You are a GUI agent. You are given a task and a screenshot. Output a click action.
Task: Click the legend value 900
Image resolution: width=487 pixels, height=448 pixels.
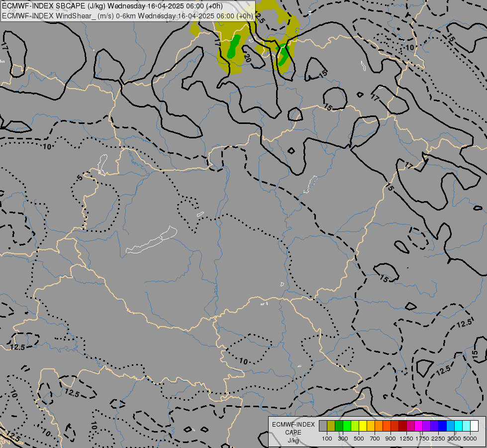(390, 439)
